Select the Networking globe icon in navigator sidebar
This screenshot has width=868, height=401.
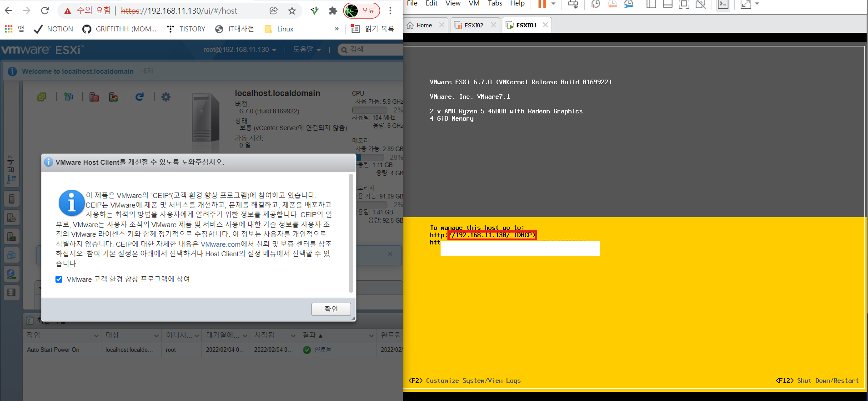pos(12,274)
